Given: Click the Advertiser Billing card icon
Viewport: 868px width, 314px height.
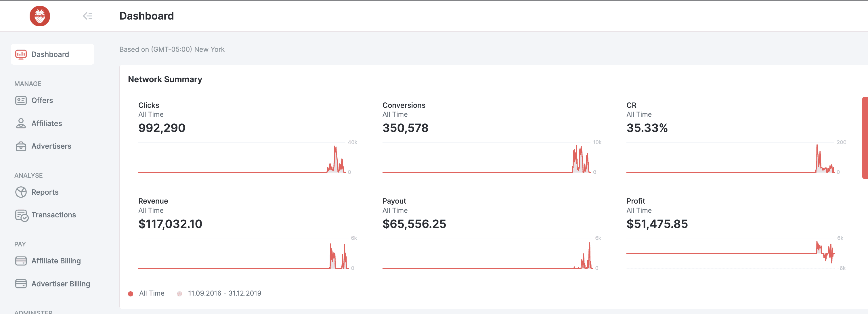Looking at the screenshot, I should (x=21, y=284).
